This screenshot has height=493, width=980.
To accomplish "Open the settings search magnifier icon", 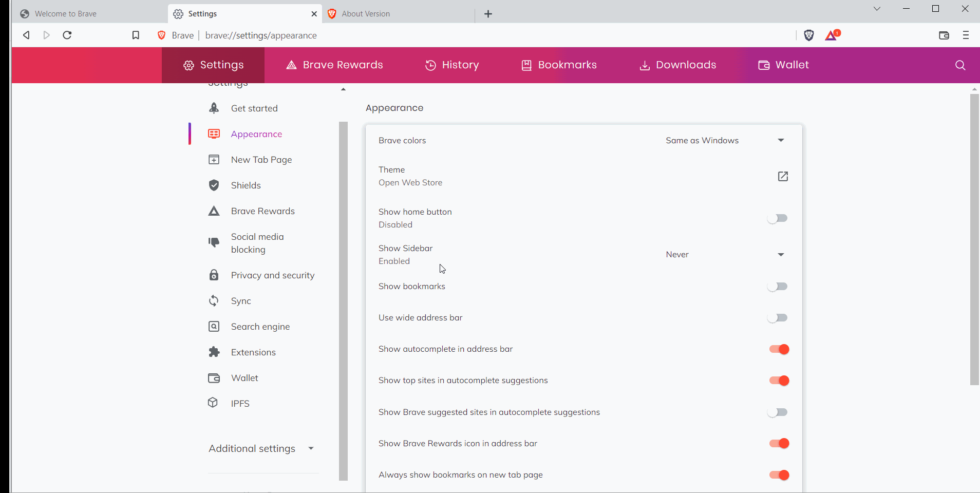I will [x=959, y=66].
